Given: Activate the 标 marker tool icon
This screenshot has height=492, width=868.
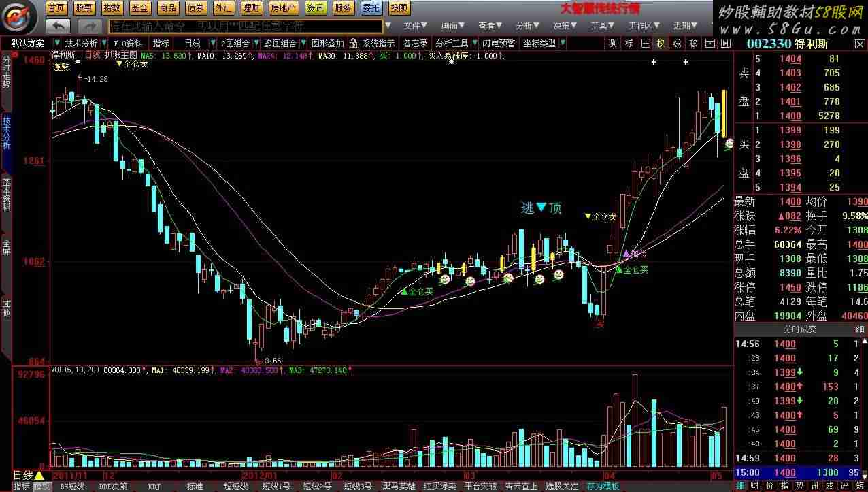Looking at the screenshot, I should pyautogui.click(x=629, y=43).
